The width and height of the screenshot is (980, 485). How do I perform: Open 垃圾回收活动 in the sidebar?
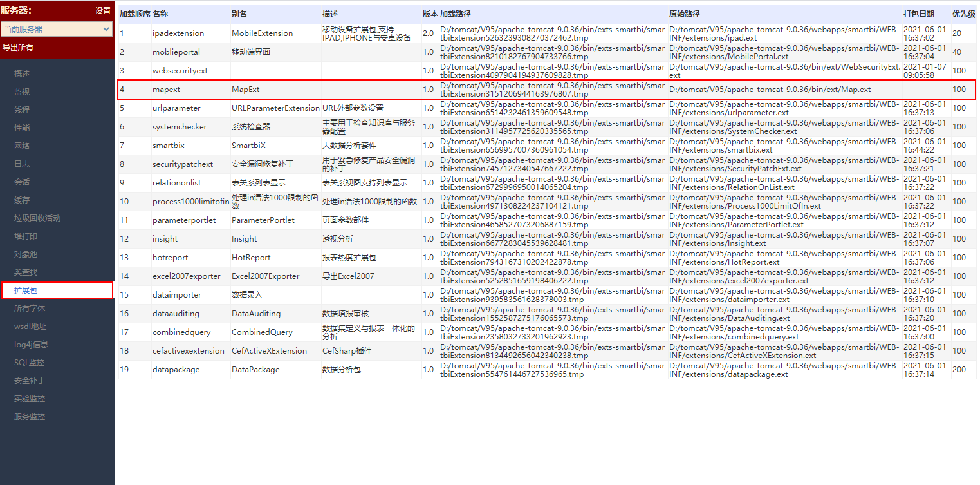point(37,218)
